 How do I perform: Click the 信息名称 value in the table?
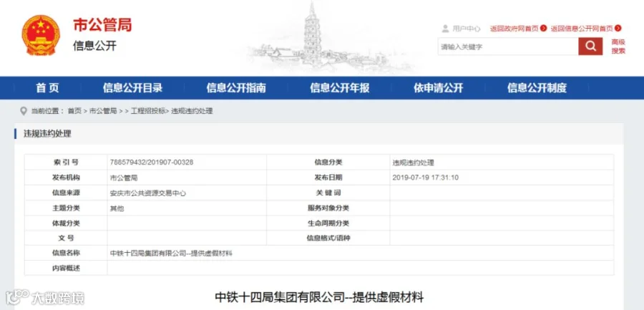(171, 253)
